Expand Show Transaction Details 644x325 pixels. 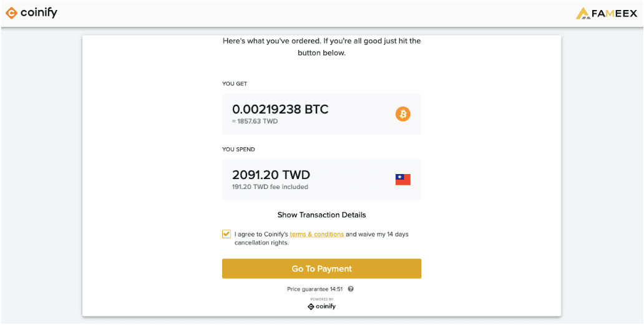[x=321, y=215]
